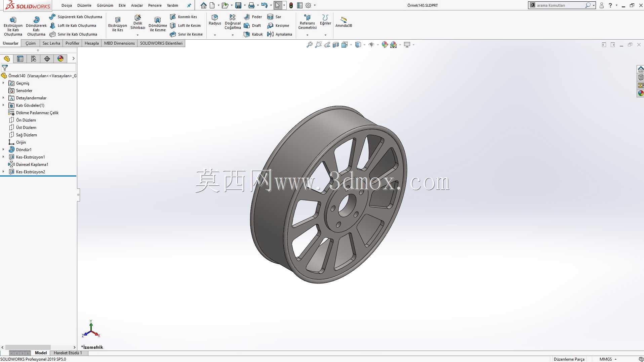Click Döndürerek Katı Oluşturma tool

pyautogui.click(x=36, y=26)
